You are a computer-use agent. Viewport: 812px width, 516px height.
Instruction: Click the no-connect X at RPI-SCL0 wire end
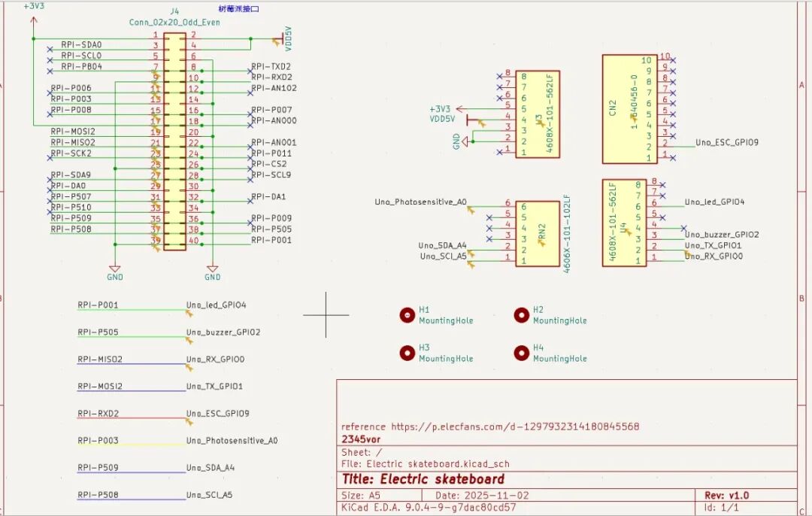click(x=50, y=61)
